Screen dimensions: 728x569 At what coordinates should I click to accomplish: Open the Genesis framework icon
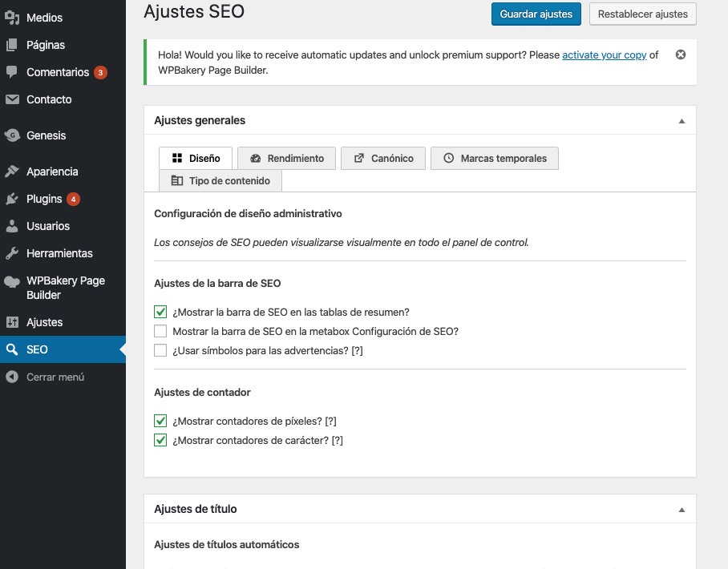click(x=12, y=135)
